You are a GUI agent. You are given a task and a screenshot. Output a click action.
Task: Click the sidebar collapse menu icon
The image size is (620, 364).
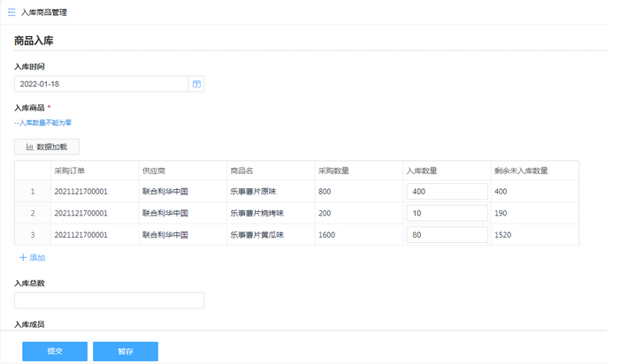[x=11, y=12]
